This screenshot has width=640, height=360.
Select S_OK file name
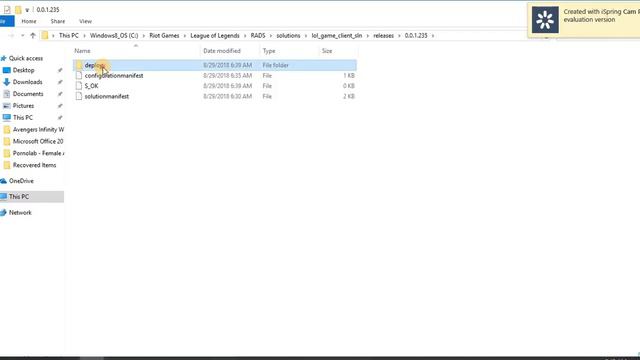pyautogui.click(x=91, y=86)
